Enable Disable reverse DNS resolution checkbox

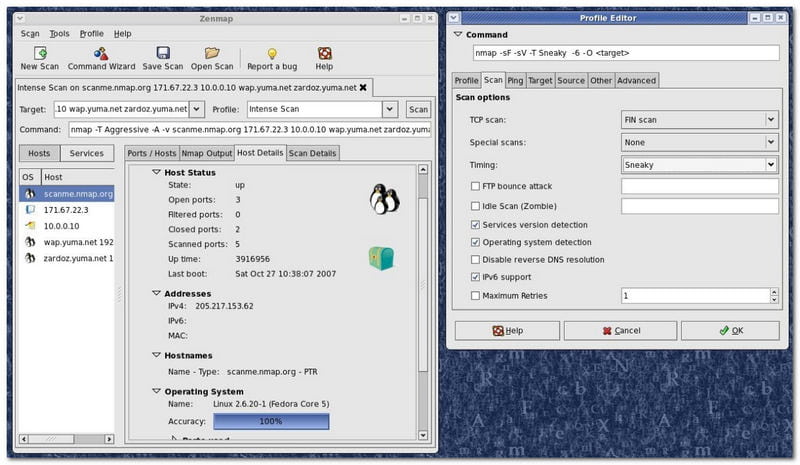[475, 260]
